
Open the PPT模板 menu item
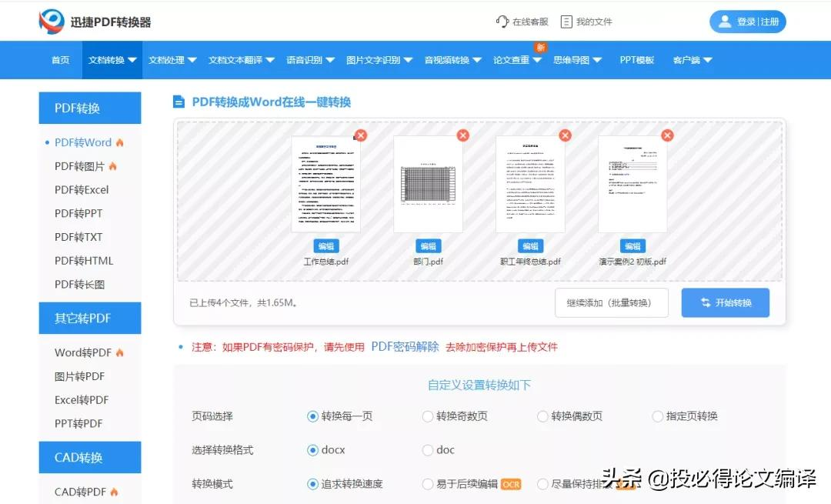pos(637,59)
